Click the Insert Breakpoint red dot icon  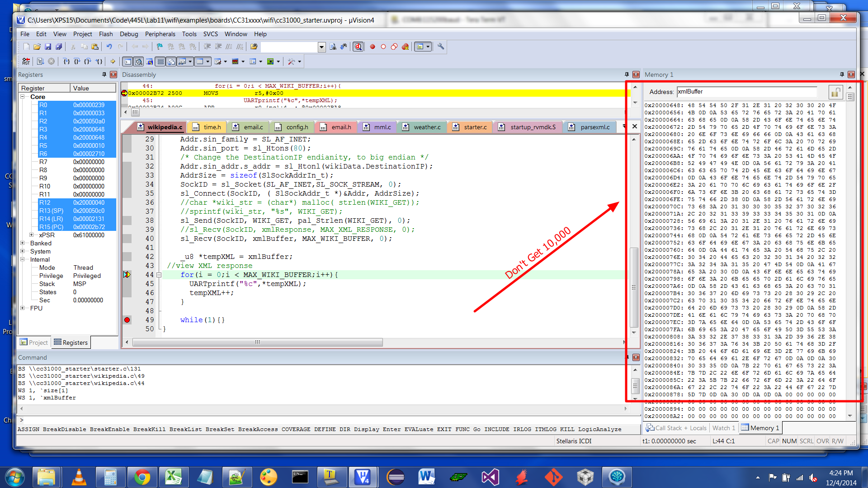[x=373, y=47]
